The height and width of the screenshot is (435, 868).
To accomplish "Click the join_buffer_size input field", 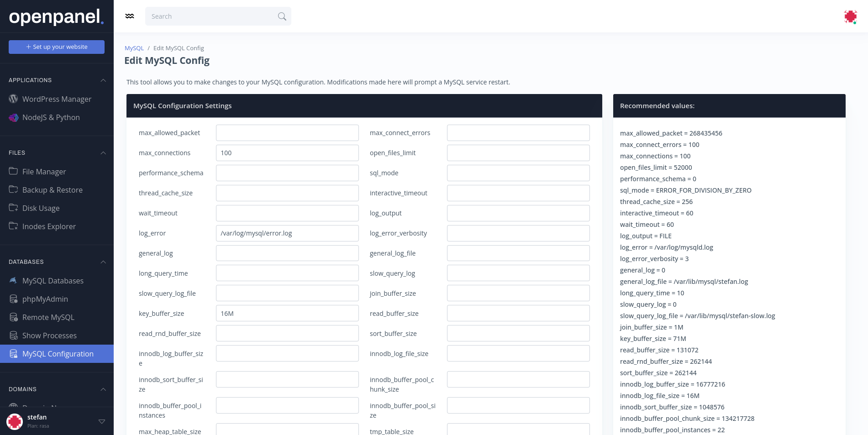I will (x=518, y=293).
